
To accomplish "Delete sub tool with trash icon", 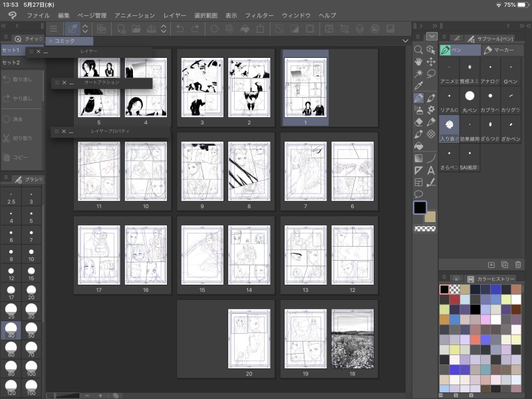I will [x=518, y=264].
